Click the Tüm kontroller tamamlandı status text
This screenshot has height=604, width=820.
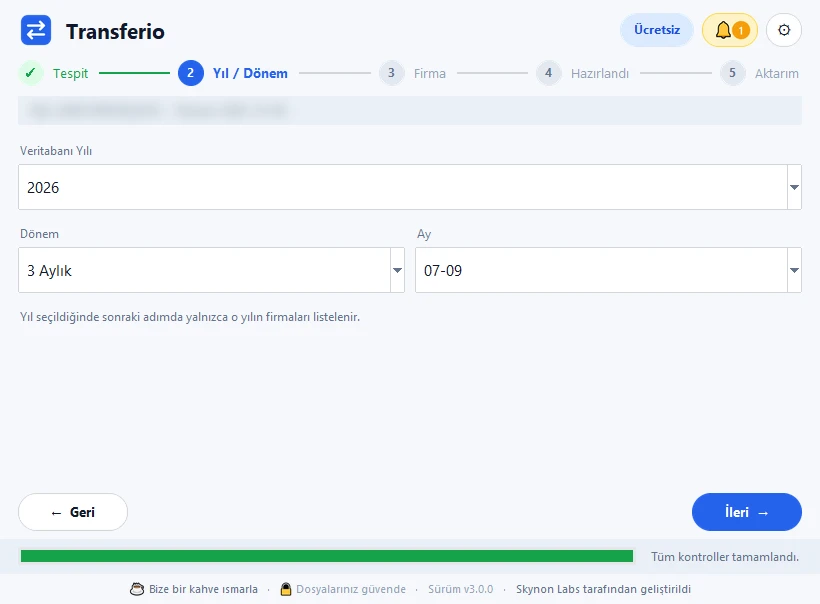(725, 557)
